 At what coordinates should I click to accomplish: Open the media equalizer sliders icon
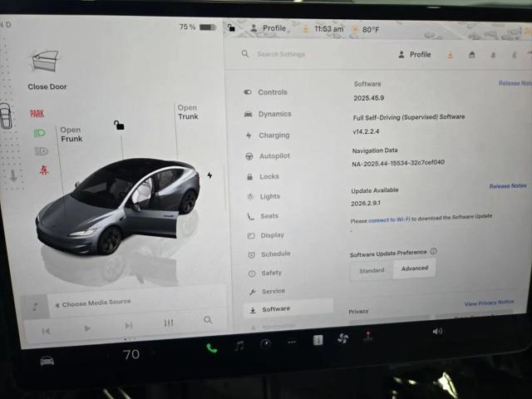[169, 323]
